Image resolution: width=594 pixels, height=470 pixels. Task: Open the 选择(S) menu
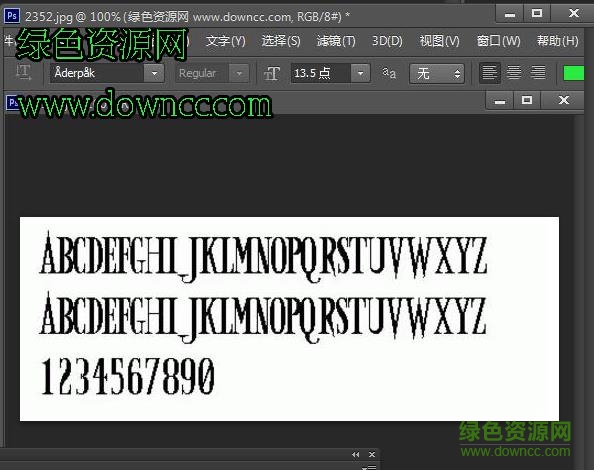[281, 41]
